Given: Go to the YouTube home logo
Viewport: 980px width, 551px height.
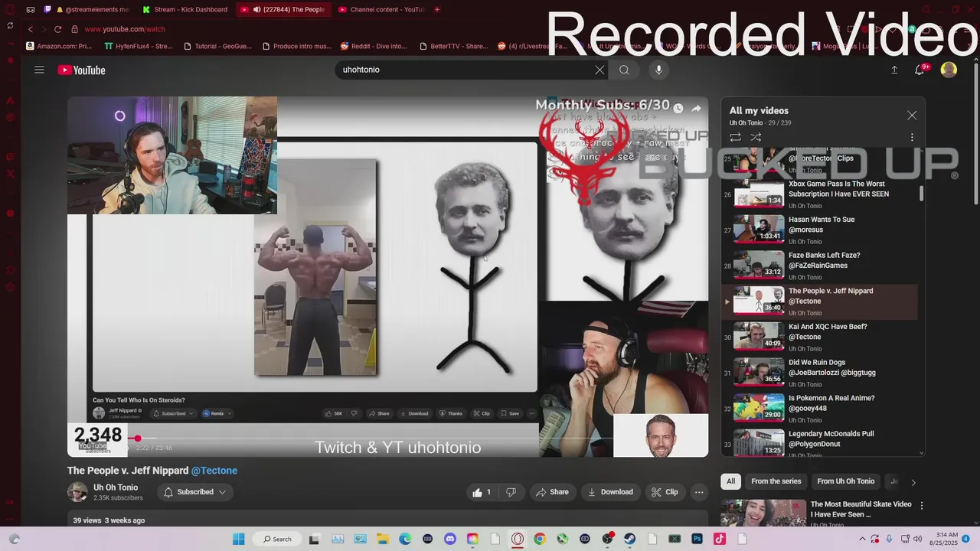Looking at the screenshot, I should [x=81, y=70].
